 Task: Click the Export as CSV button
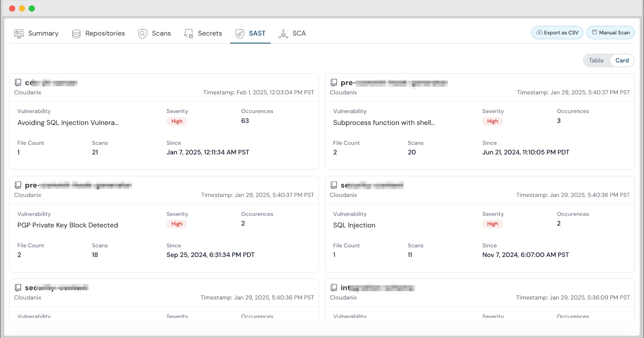tap(557, 32)
